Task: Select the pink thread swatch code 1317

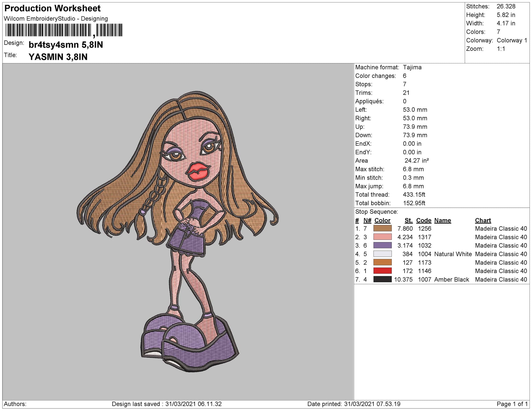Action: [x=382, y=237]
